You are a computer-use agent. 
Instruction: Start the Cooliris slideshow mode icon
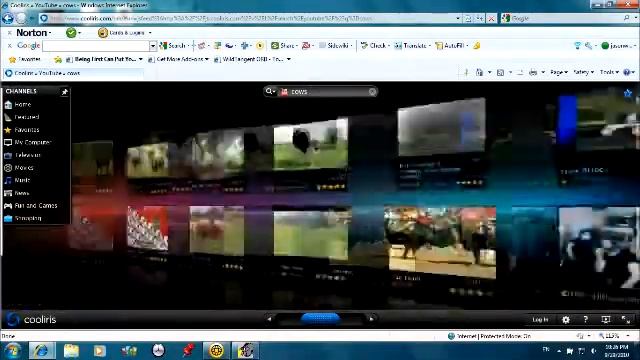coord(606,320)
